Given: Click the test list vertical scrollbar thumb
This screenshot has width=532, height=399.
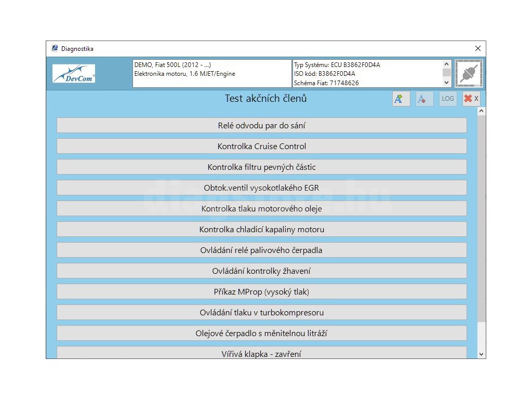Looking at the screenshot, I should pos(481,219).
